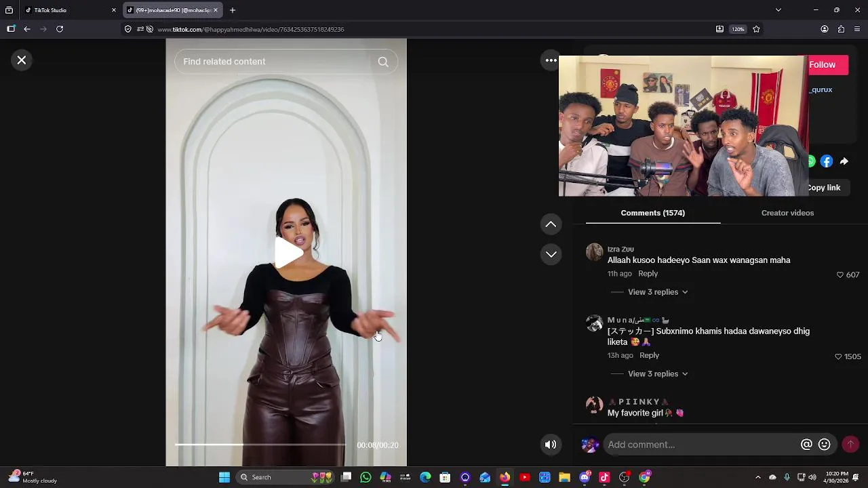Seek on the video progress bar

(x=260, y=445)
